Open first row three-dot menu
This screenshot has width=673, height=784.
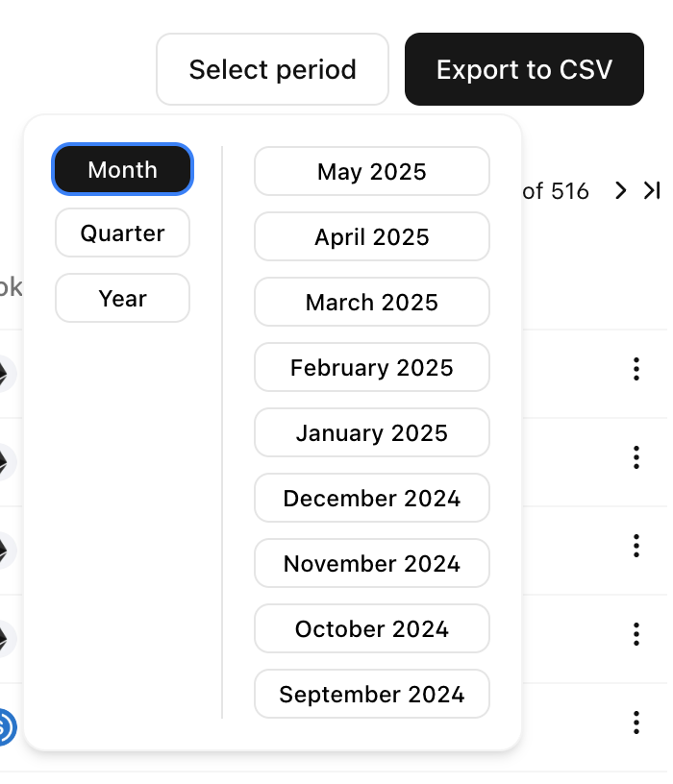click(x=636, y=369)
